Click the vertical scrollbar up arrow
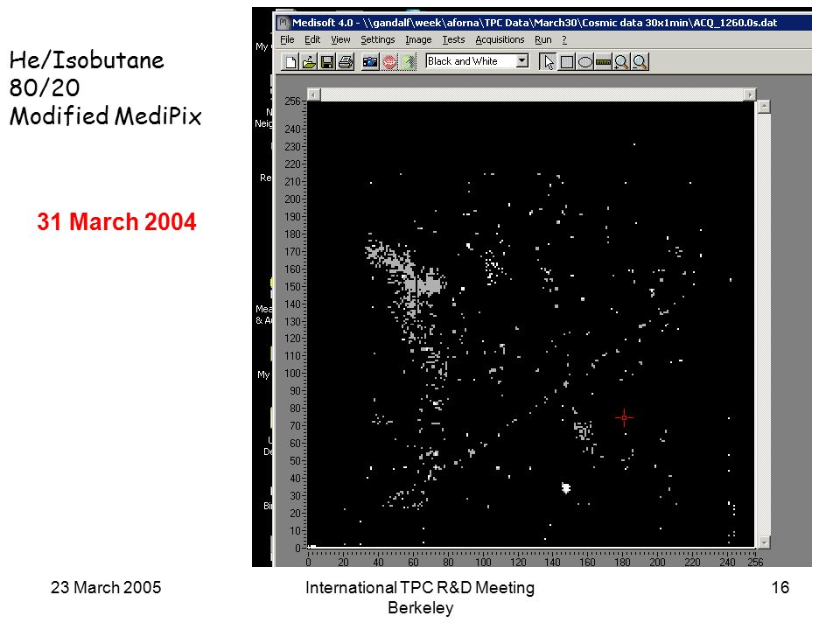840x630 pixels. point(764,106)
